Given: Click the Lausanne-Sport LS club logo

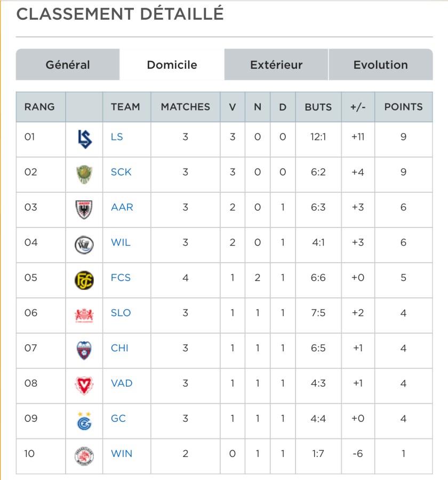Looking at the screenshot, I should coord(84,139).
